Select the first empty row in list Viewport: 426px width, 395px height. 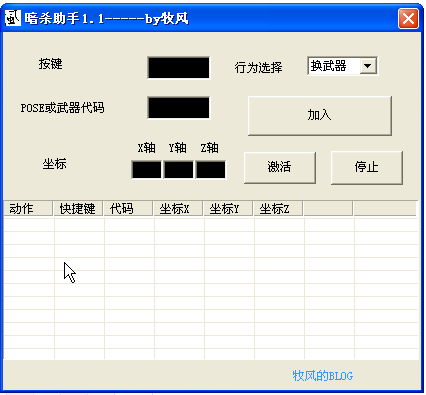211,225
